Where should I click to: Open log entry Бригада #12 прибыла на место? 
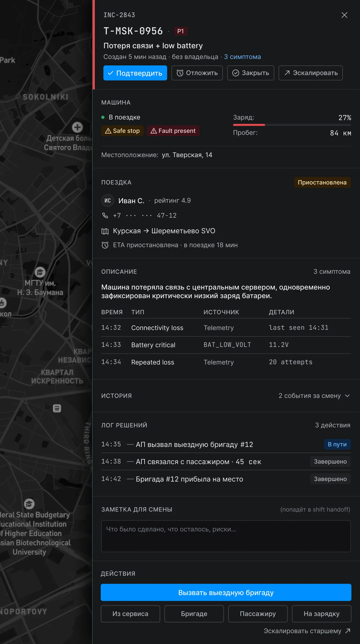pyautogui.click(x=226, y=479)
